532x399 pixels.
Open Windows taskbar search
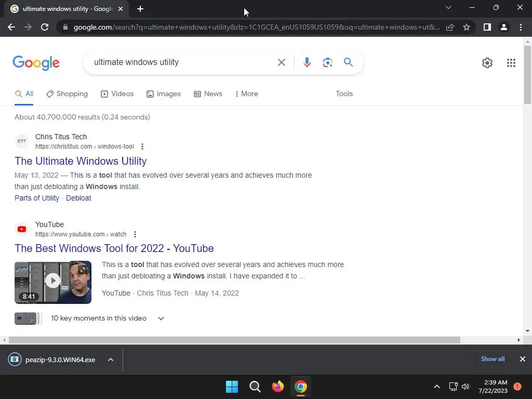pos(255,387)
